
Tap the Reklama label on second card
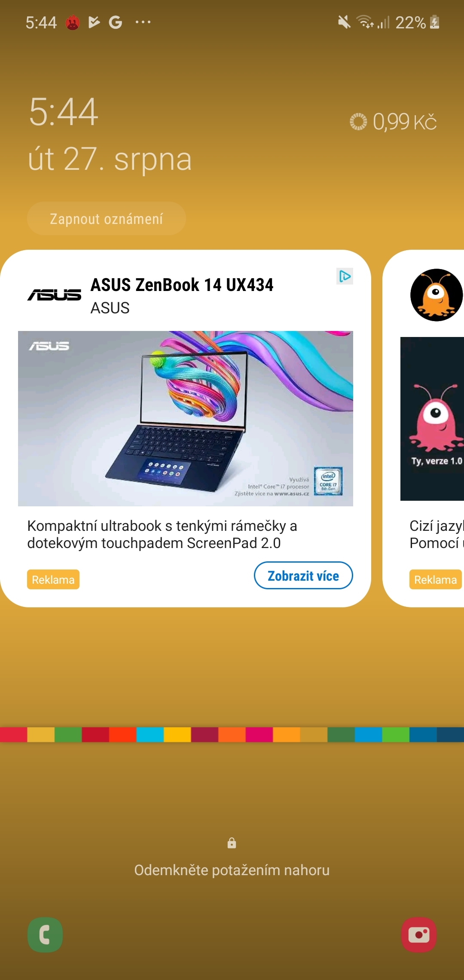[436, 579]
